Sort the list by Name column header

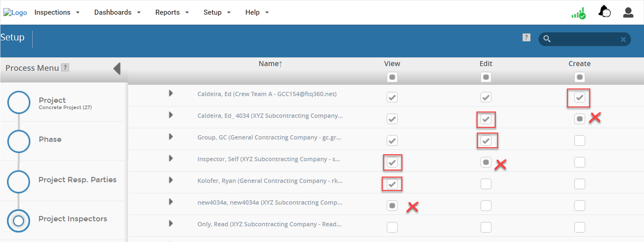click(x=270, y=64)
